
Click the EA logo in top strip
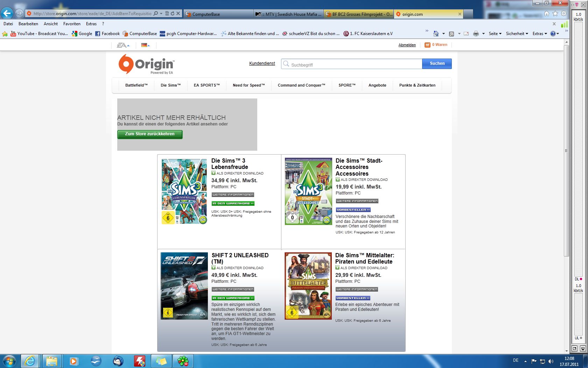tap(121, 45)
